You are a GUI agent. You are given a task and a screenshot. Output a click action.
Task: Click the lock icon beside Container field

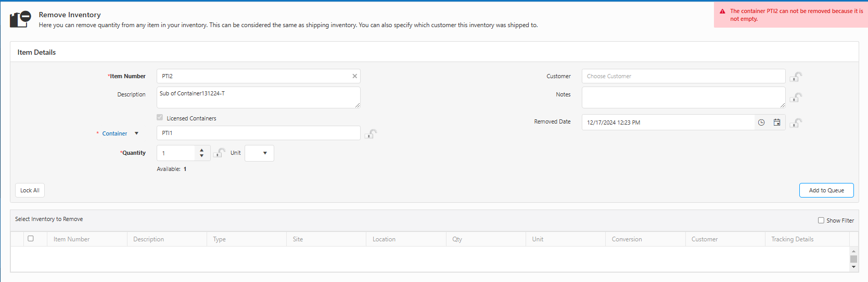tap(371, 134)
